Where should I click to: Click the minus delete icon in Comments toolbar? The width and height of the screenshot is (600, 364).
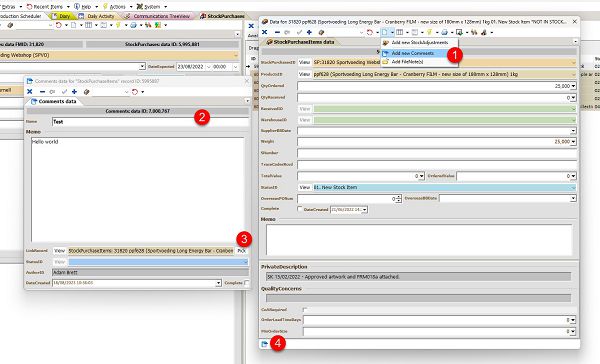coord(42,92)
